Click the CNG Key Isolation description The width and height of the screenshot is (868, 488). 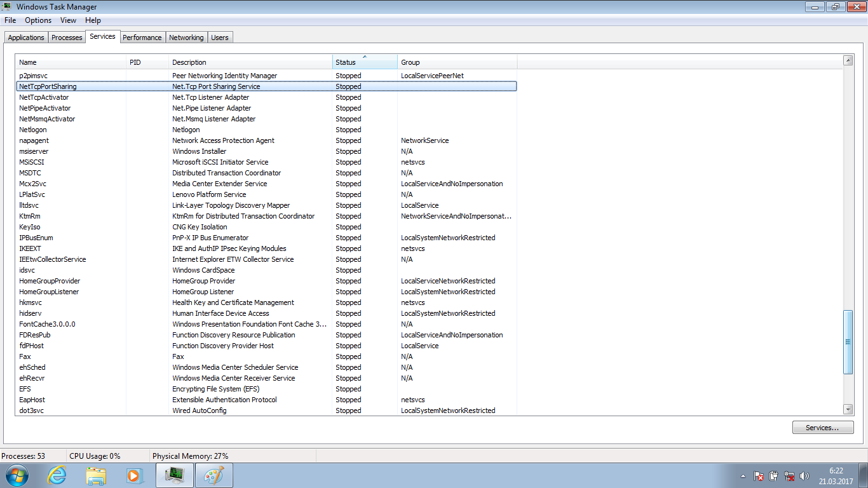click(200, 227)
